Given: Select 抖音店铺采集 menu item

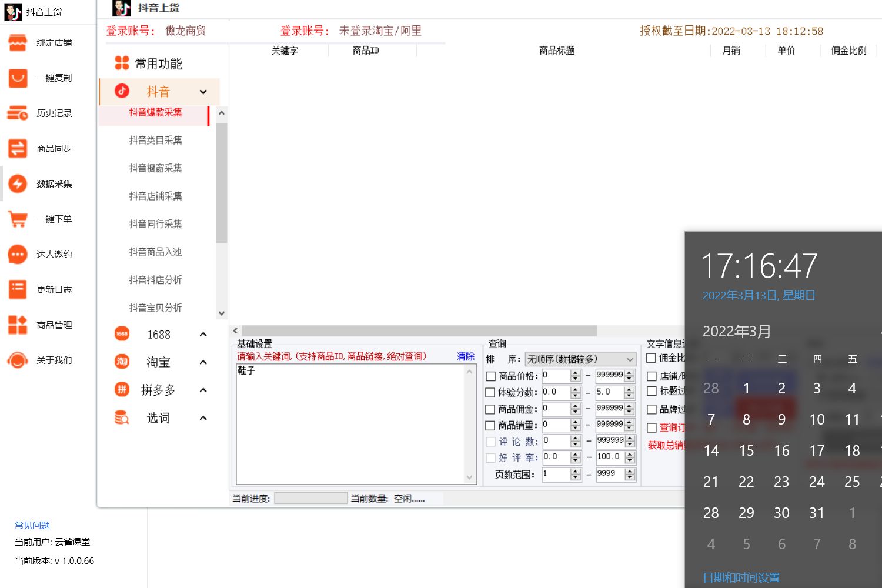Looking at the screenshot, I should click(155, 196).
